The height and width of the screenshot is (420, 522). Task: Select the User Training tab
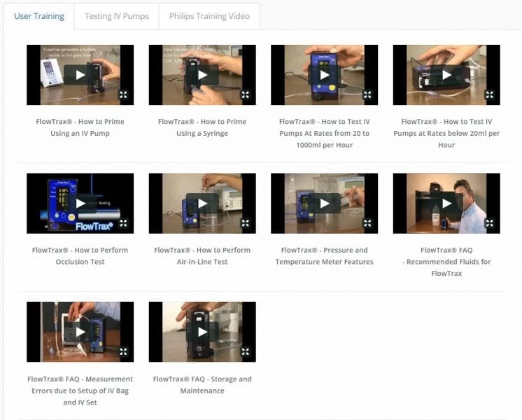(39, 16)
